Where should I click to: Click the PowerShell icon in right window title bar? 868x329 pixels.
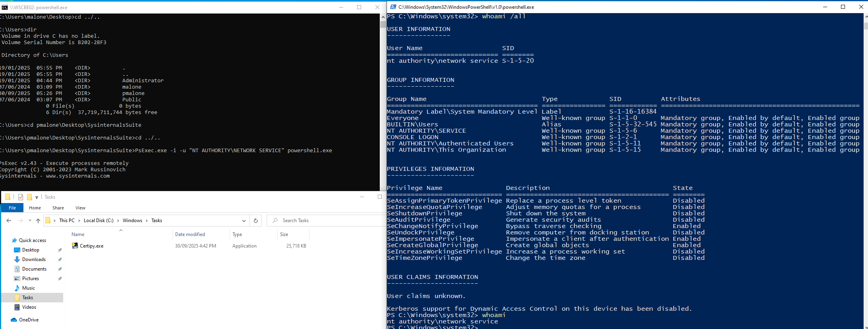[x=393, y=7]
